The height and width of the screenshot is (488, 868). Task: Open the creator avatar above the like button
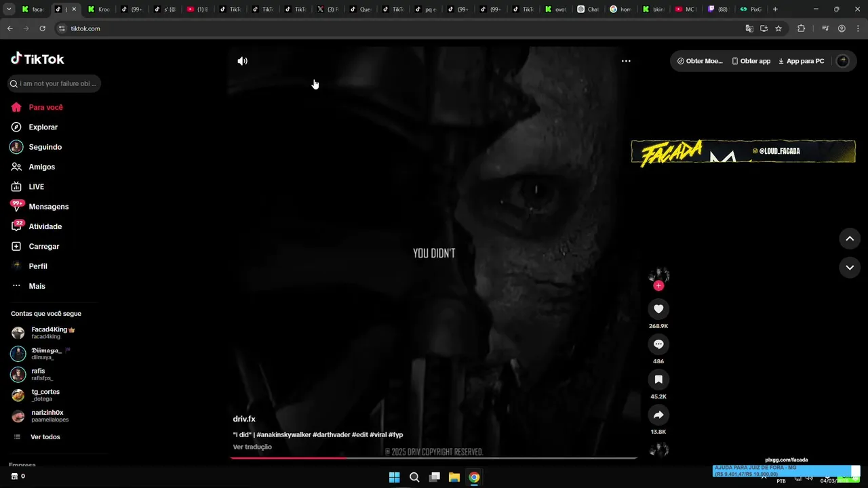[658, 275]
